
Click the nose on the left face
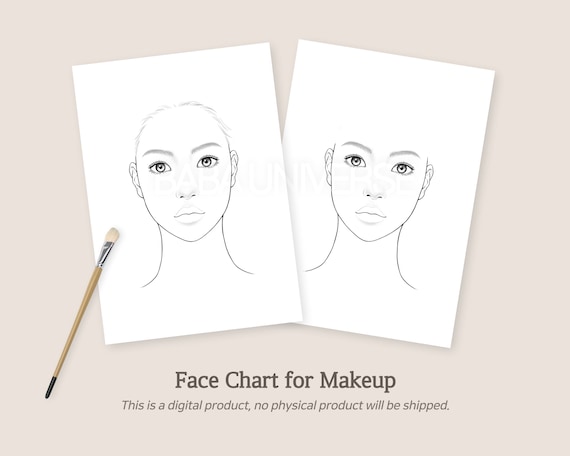(x=186, y=193)
